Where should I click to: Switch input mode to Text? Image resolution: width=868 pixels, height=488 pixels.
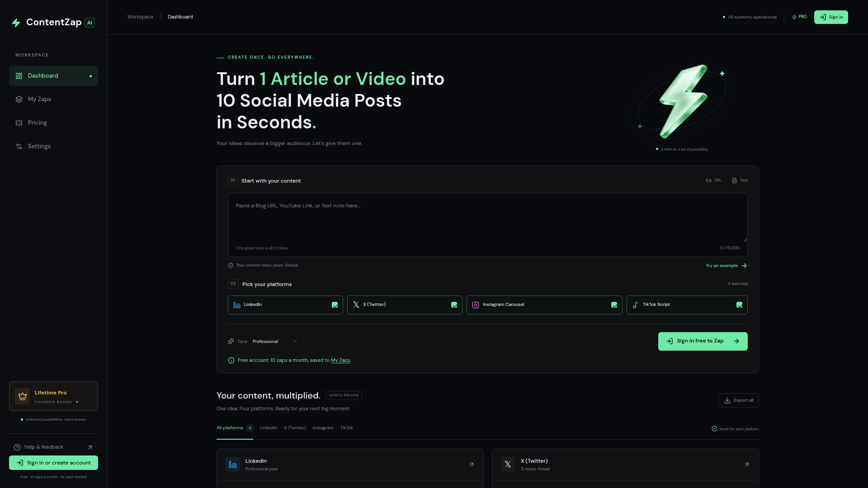click(x=740, y=180)
